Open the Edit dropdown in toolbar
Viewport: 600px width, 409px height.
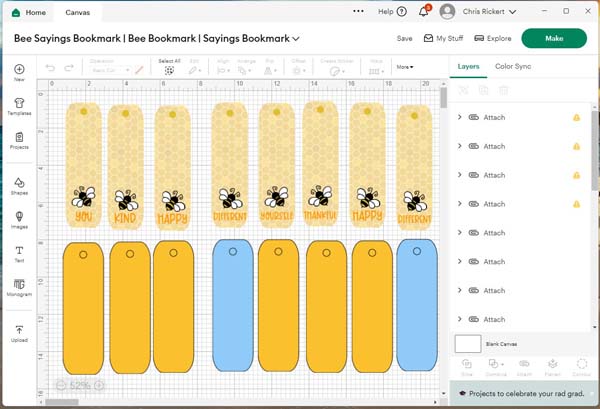pyautogui.click(x=194, y=70)
